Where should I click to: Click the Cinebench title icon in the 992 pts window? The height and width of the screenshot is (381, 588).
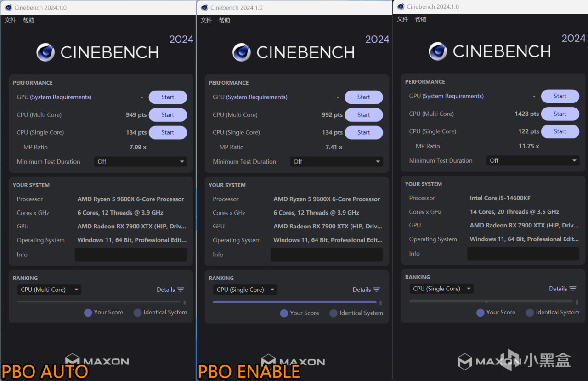(204, 7)
